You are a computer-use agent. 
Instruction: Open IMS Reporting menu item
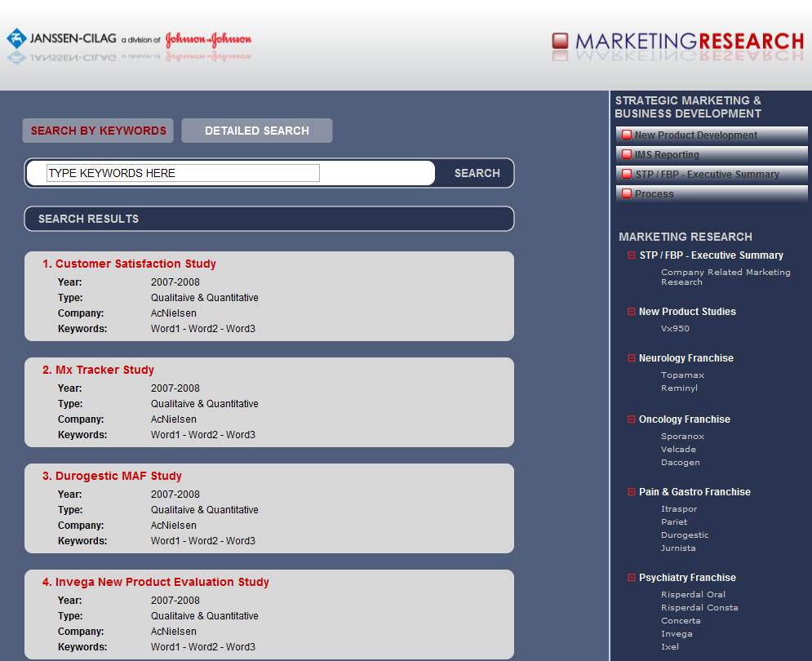[712, 154]
